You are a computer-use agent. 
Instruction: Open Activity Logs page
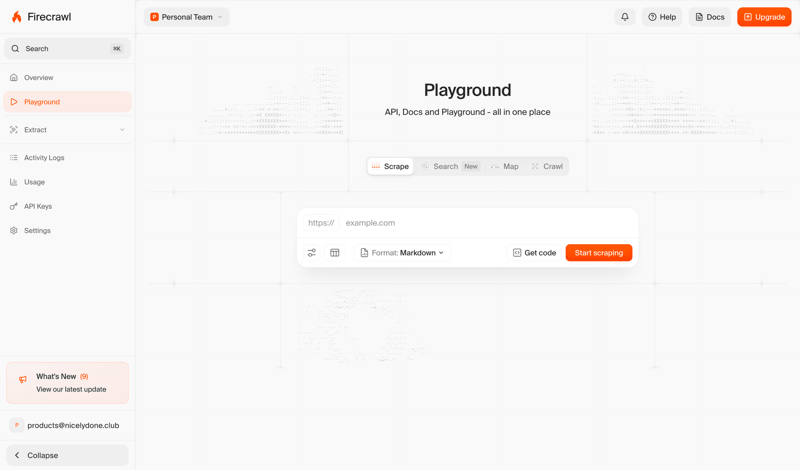(x=67, y=158)
